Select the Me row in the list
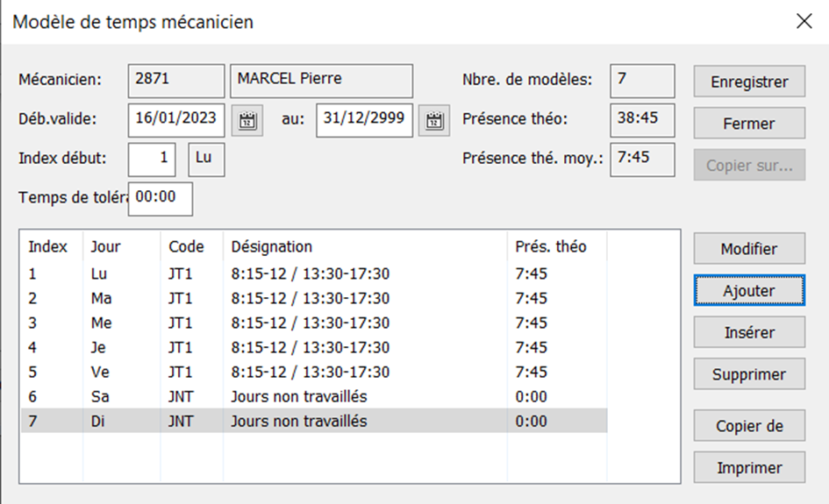 coord(314,323)
